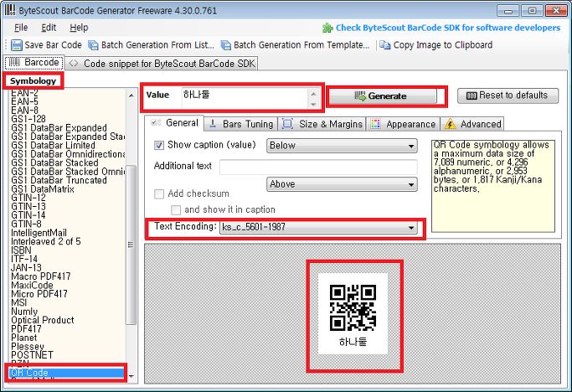This screenshot has width=572, height=392.
Task: Open the Advanced tab
Action: 472,124
